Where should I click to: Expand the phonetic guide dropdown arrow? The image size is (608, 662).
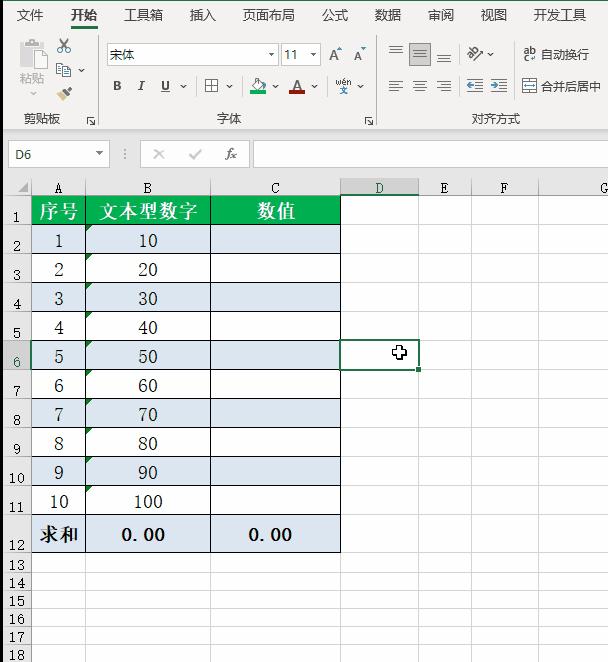(x=360, y=86)
